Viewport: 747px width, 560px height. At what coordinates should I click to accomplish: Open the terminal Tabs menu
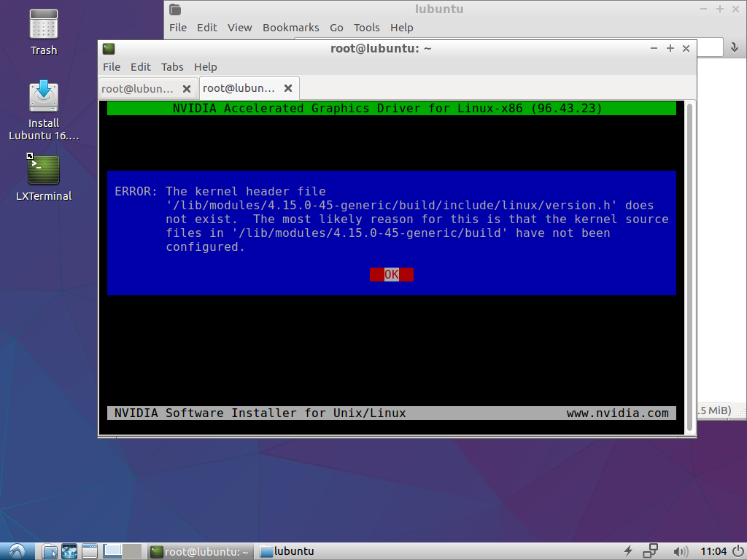coord(172,66)
